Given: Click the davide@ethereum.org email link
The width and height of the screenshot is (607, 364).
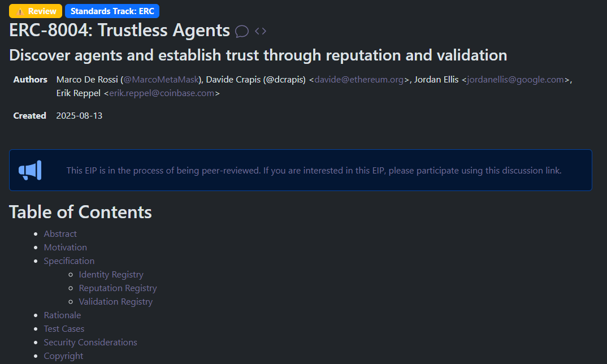Looking at the screenshot, I should coord(359,79).
